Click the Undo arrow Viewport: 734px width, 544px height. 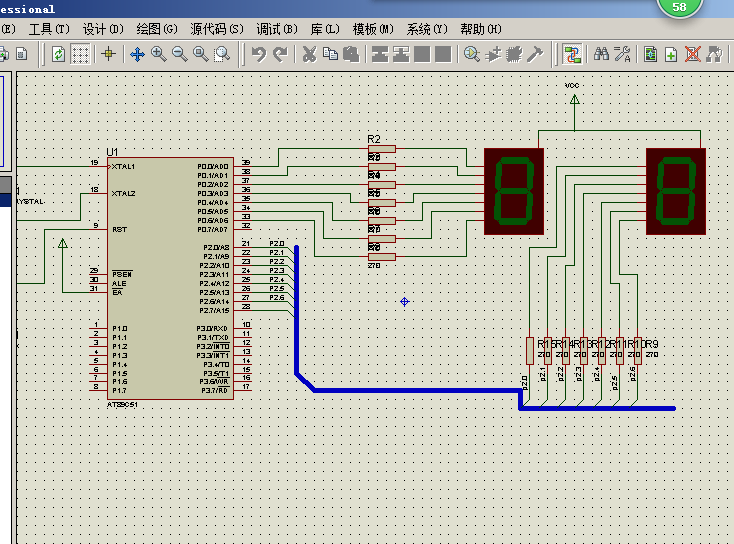coord(259,54)
